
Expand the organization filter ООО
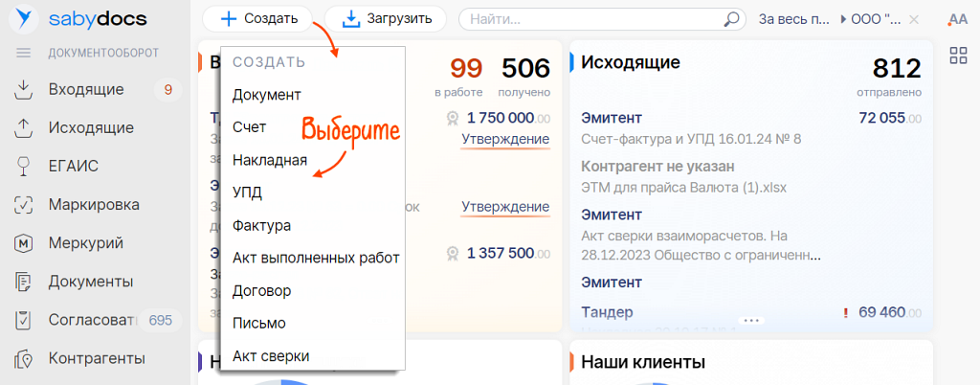tap(871, 19)
